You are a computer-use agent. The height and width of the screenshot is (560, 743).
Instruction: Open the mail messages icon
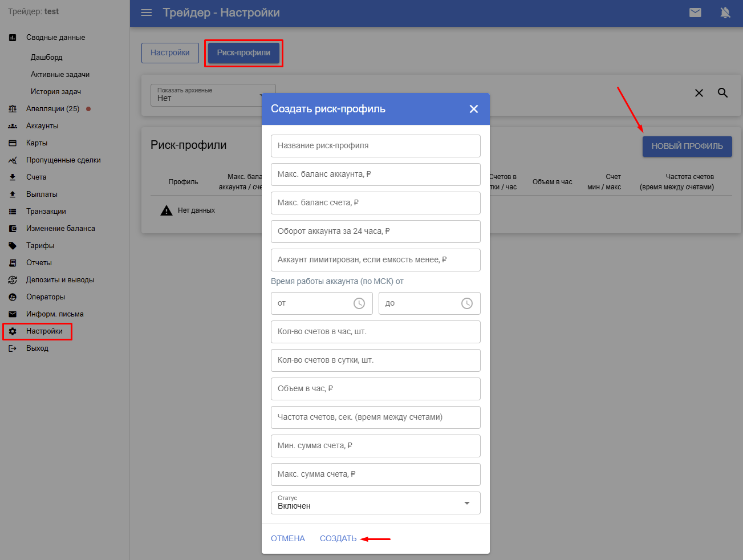point(695,13)
